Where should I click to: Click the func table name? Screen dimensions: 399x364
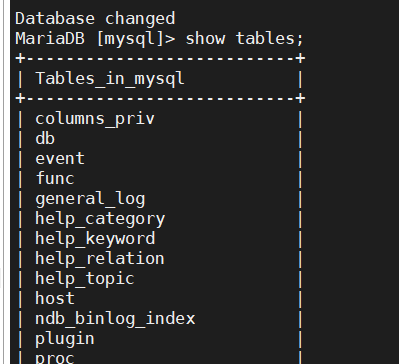(55, 178)
